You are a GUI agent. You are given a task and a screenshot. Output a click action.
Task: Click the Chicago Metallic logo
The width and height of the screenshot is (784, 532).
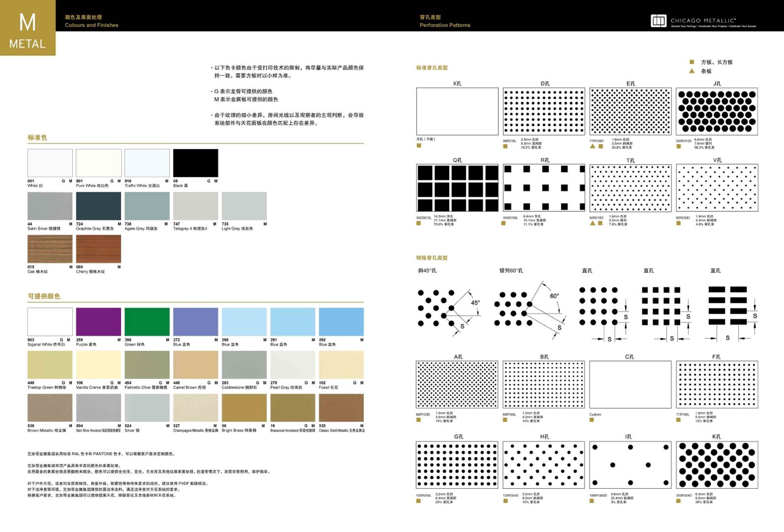pyautogui.click(x=703, y=21)
